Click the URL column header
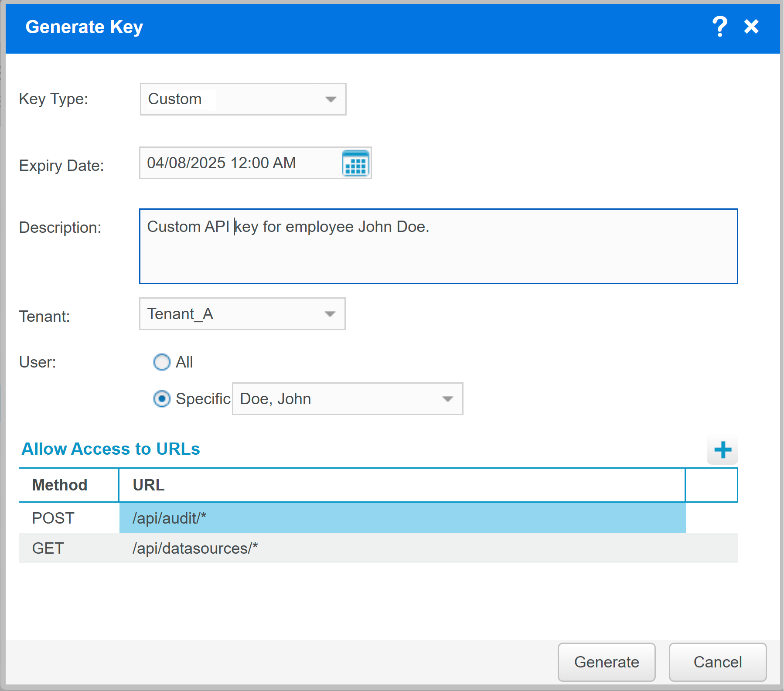The image size is (784, 691). click(x=402, y=485)
